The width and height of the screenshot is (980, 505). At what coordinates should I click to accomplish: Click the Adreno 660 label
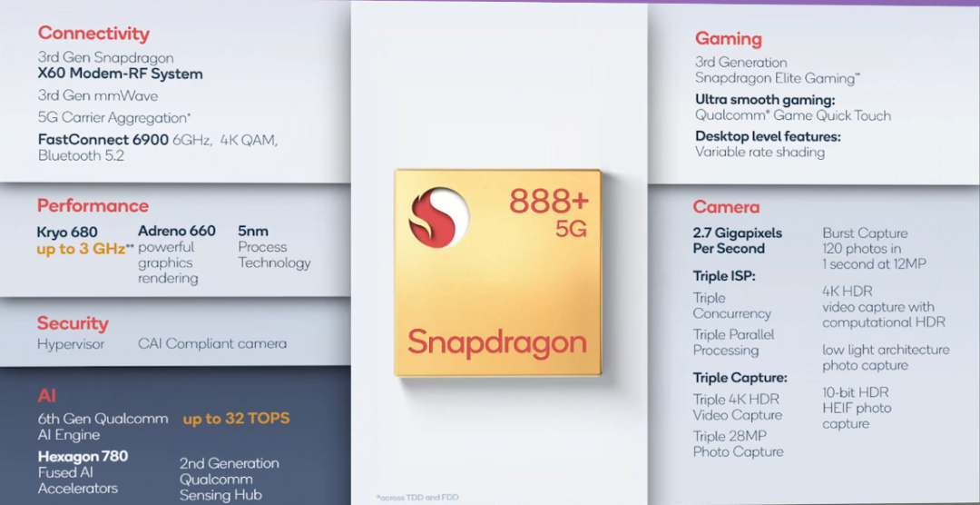point(177,231)
